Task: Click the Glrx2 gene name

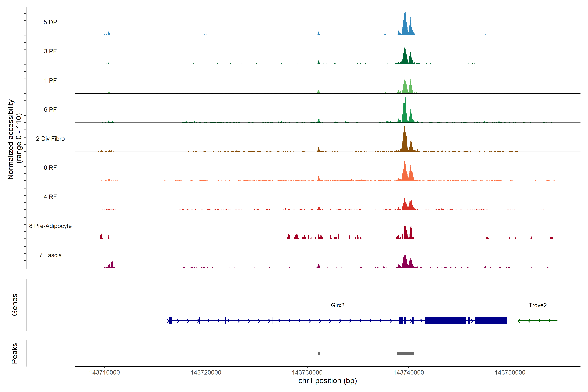Action: pos(337,305)
